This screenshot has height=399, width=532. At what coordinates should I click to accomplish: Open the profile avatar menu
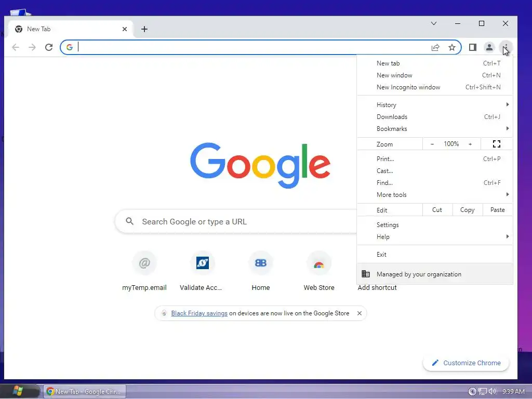(x=489, y=47)
